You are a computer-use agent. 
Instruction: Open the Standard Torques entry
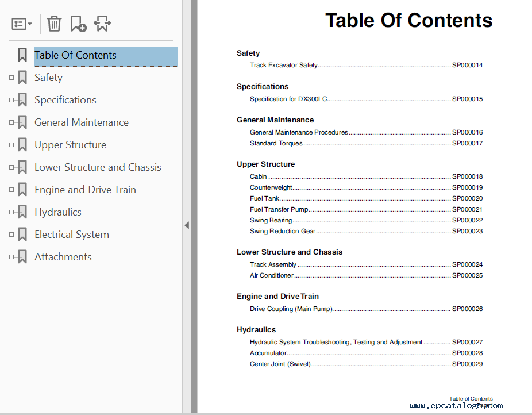[x=366, y=143]
